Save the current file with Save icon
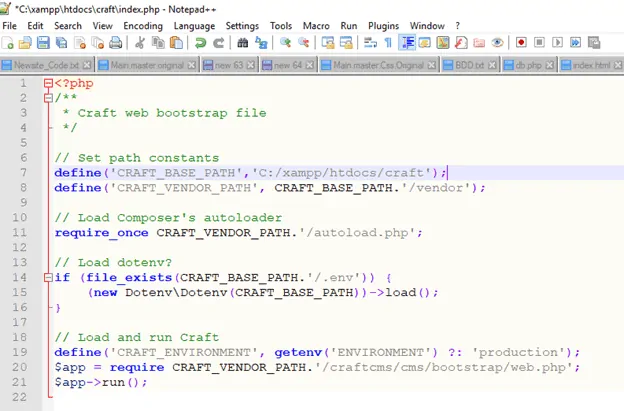 tap(43, 43)
